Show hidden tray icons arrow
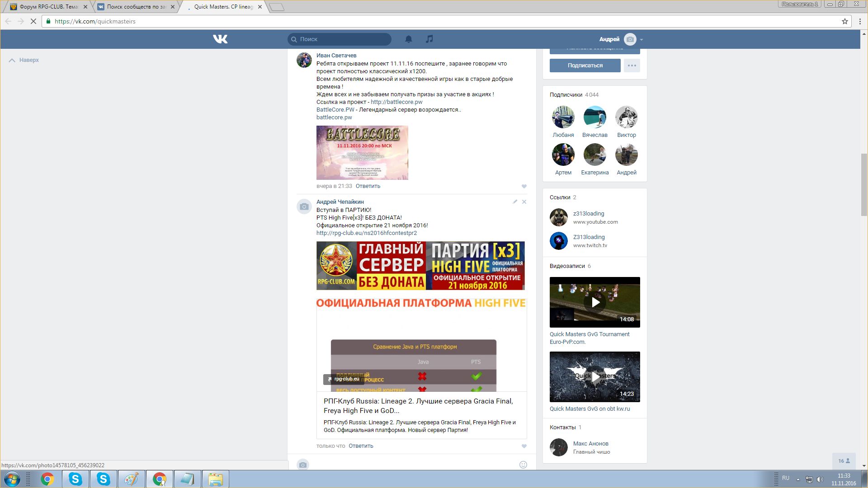868x488 pixels. (x=798, y=479)
